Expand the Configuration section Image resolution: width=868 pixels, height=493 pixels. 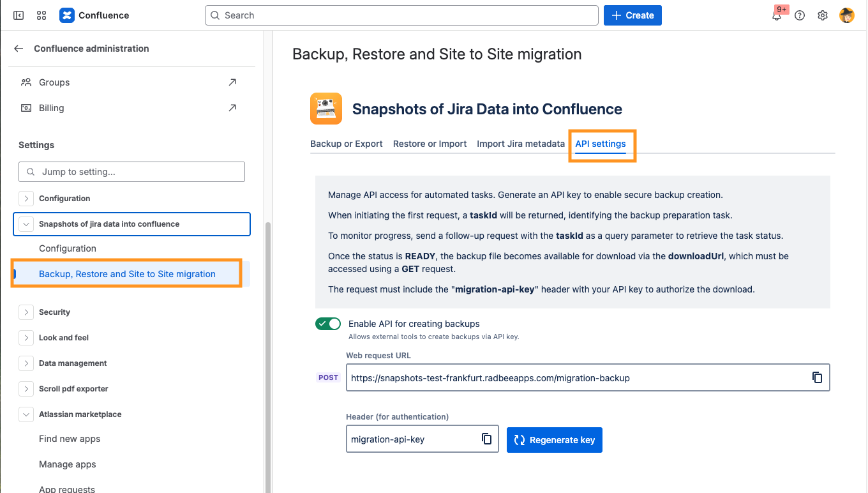pyautogui.click(x=26, y=199)
